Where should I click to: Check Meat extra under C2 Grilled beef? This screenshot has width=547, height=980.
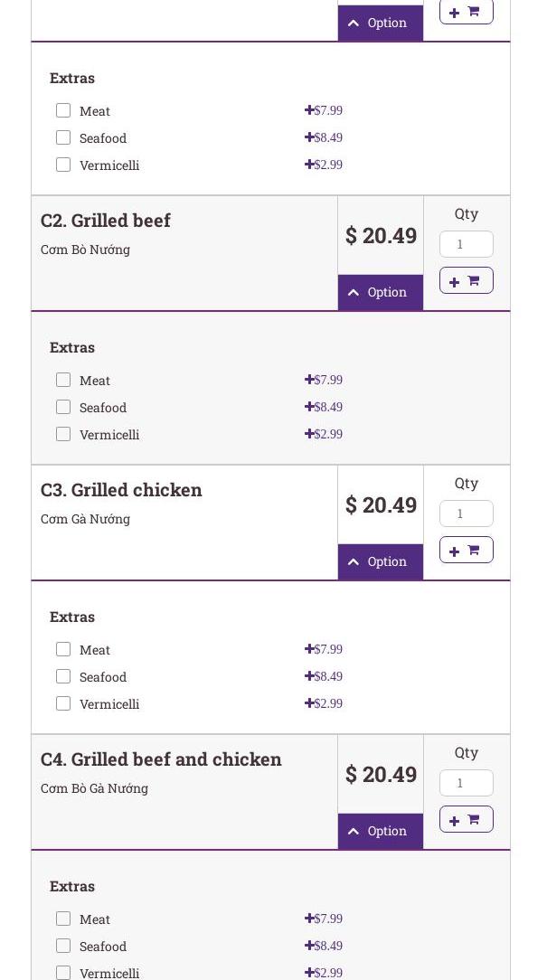click(x=63, y=380)
